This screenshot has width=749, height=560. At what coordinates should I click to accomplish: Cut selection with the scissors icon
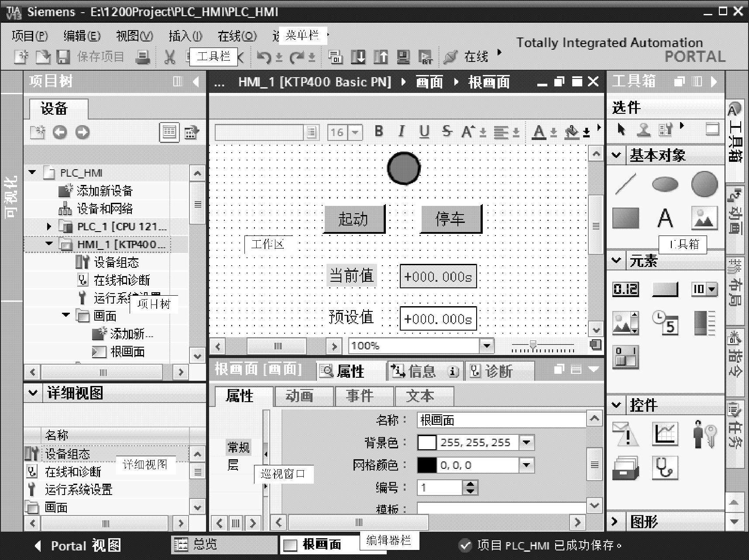pos(169,57)
